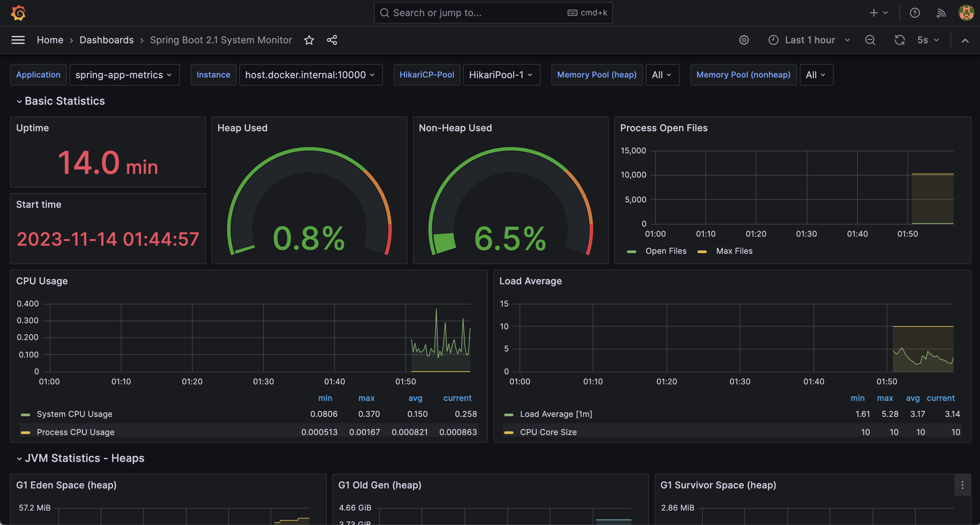Image resolution: width=980 pixels, height=525 pixels.
Task: Click the Uptime panel title
Action: [32, 128]
